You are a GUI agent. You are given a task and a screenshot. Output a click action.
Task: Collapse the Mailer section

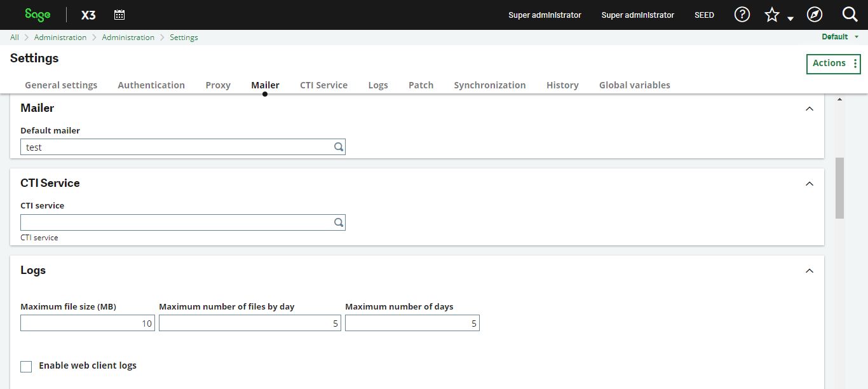click(810, 108)
